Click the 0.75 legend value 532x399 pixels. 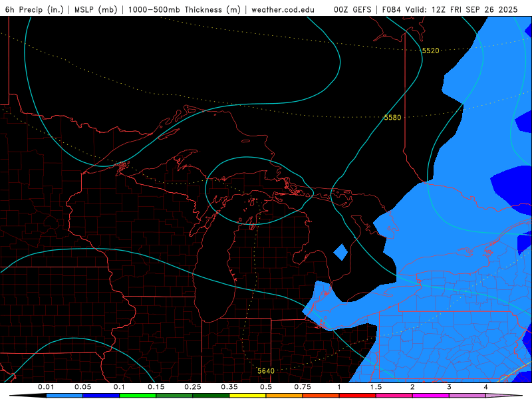tap(303, 387)
